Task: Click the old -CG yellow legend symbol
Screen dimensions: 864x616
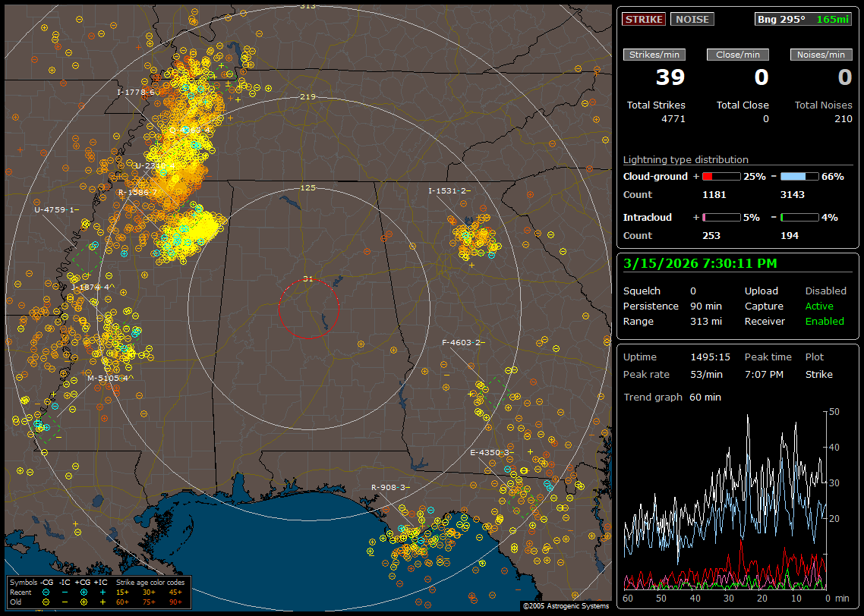Action: 46,602
